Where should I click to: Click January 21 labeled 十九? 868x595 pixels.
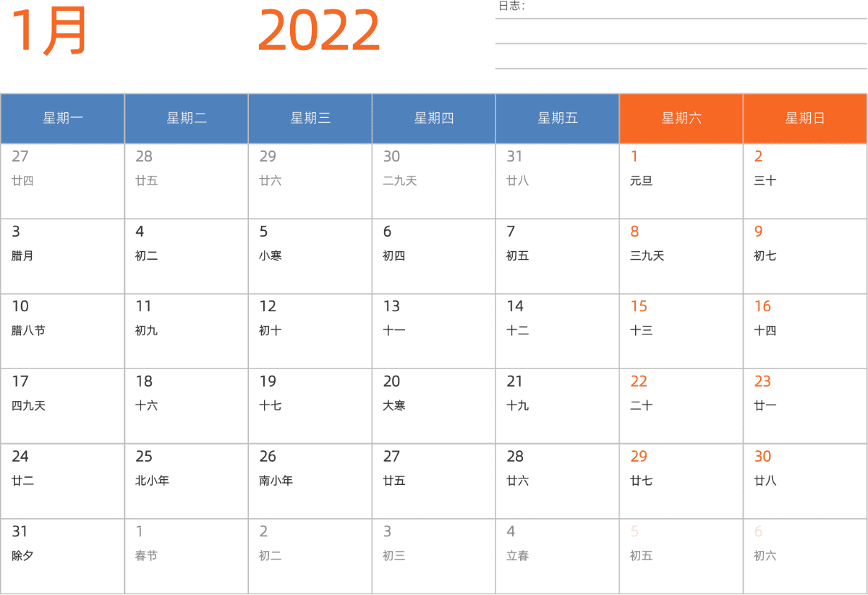tap(558, 406)
